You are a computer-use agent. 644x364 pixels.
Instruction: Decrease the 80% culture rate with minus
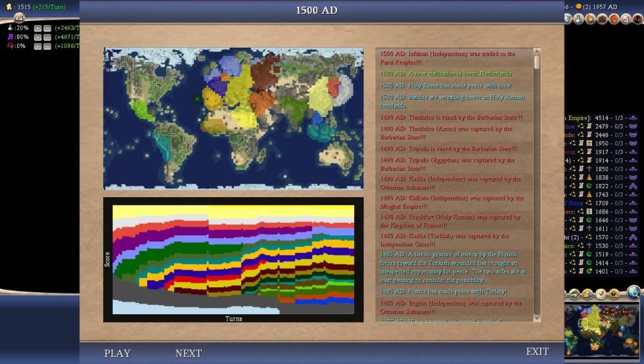click(47, 37)
